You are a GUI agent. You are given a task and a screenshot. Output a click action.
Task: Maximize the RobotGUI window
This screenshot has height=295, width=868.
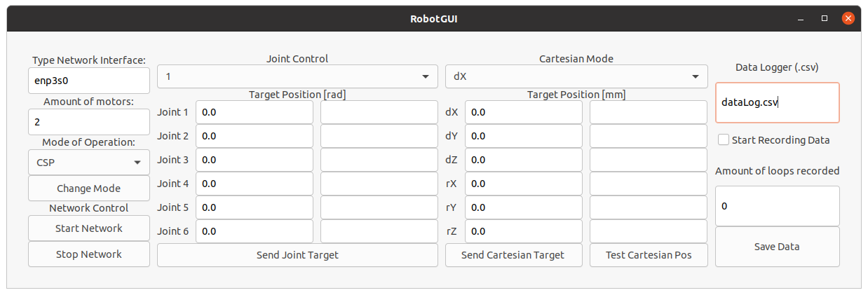click(825, 18)
